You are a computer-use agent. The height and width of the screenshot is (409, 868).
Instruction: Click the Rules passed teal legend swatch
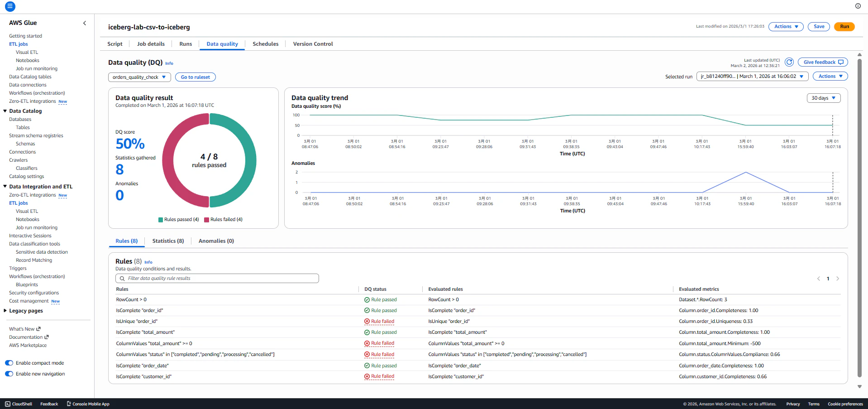coord(161,220)
